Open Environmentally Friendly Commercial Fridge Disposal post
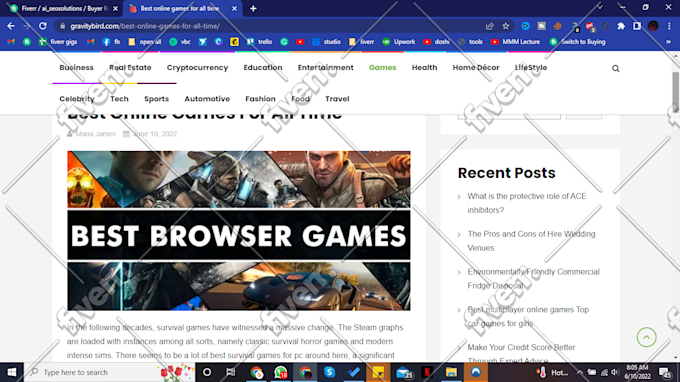680x382 pixels. (533, 278)
